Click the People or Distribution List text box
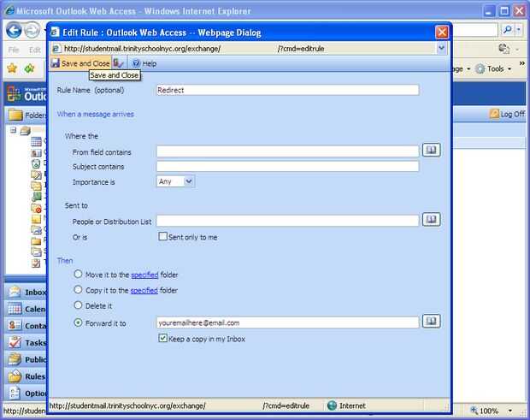Screen dimensions: 530x420 (287, 221)
